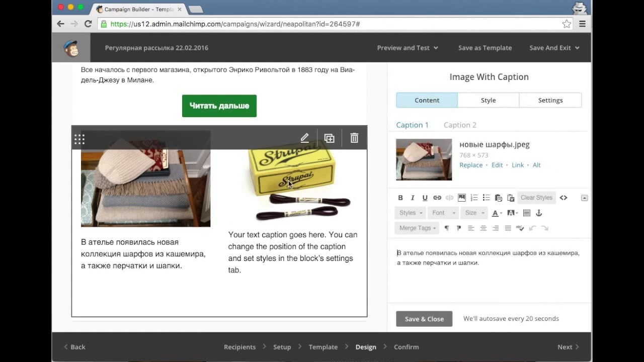
Task: Open the Size dropdown
Action: click(474, 213)
